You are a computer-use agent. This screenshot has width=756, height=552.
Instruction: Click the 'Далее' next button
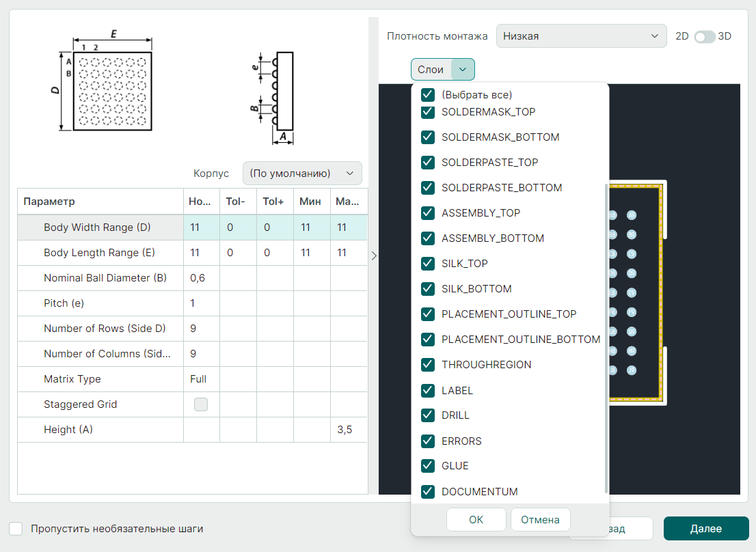705,529
